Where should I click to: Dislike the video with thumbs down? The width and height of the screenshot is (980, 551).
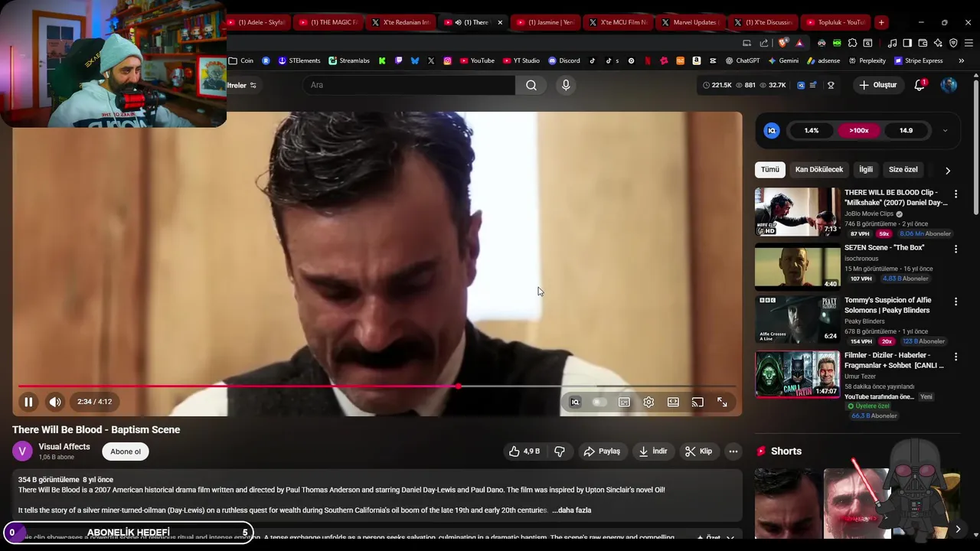(560, 452)
